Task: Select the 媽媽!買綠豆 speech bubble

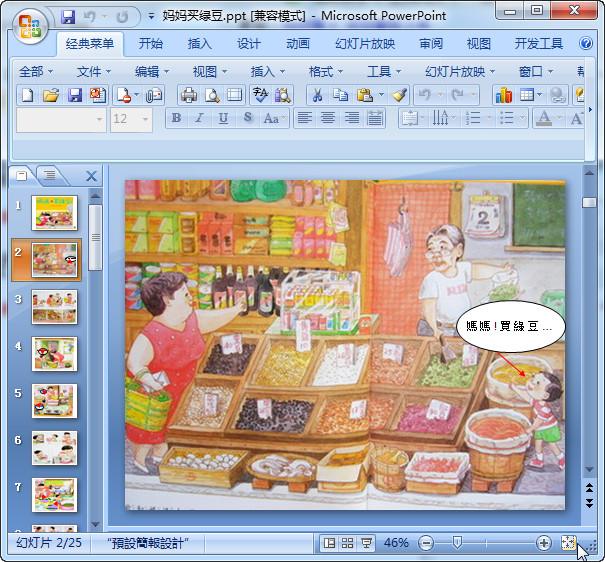Action: [510, 326]
